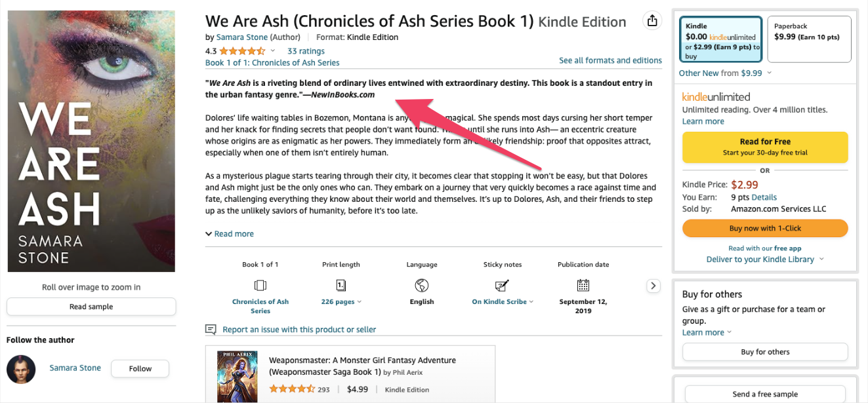
Task: Open See all formats and editions
Action: (x=610, y=60)
